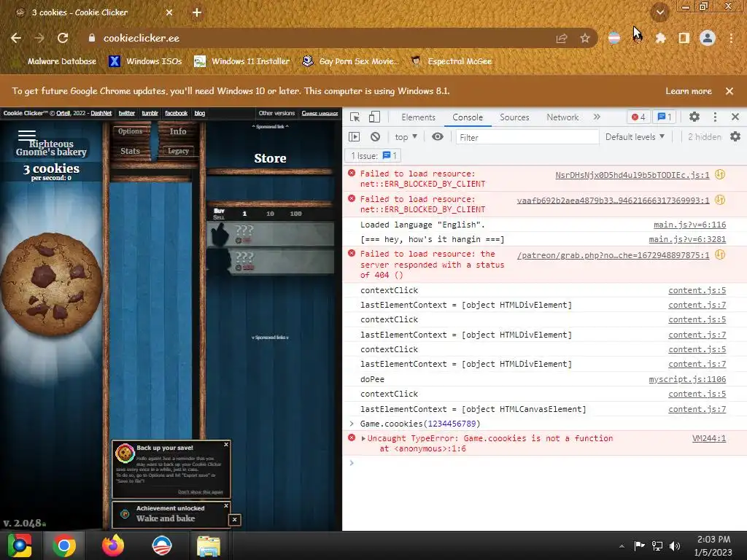This screenshot has width=747, height=560.
Task: Open console settings gear beside 2 hidden
Action: tap(735, 137)
